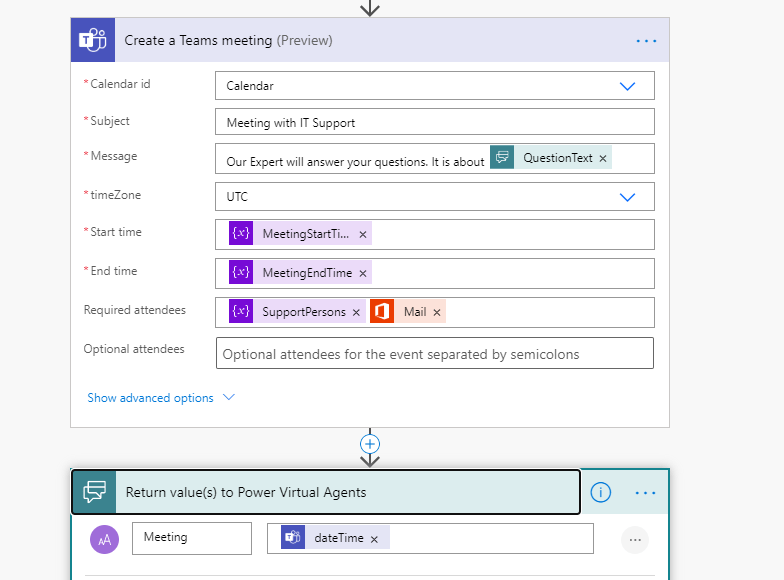Click the Teams icon in meeting header
The image size is (784, 580).
click(93, 41)
